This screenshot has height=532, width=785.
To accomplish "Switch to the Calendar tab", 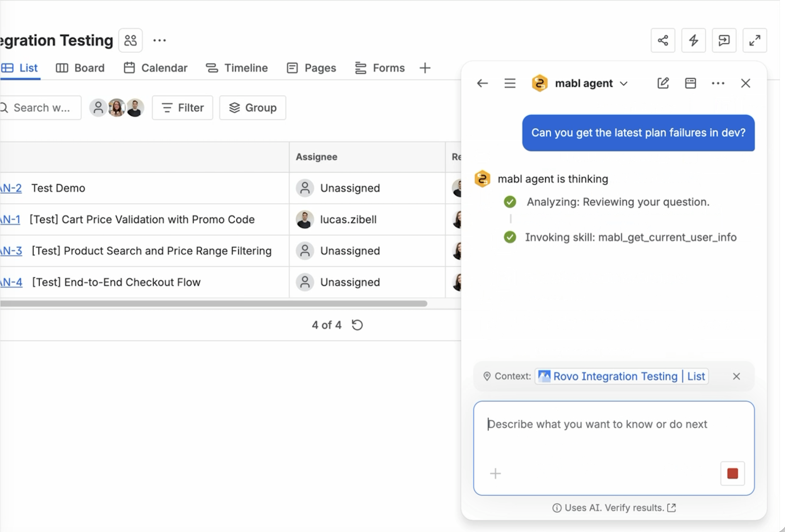I will click(155, 68).
